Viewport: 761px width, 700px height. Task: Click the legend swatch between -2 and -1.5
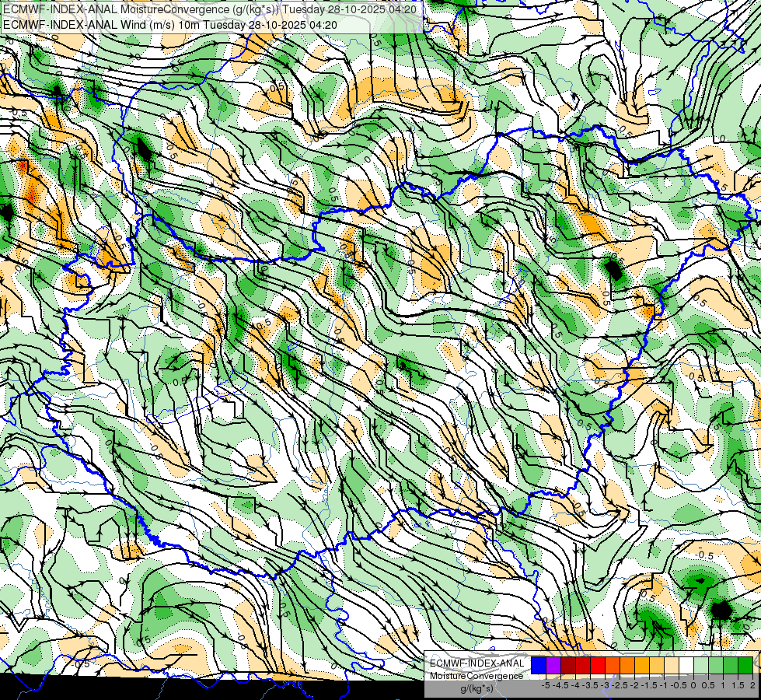(642, 665)
